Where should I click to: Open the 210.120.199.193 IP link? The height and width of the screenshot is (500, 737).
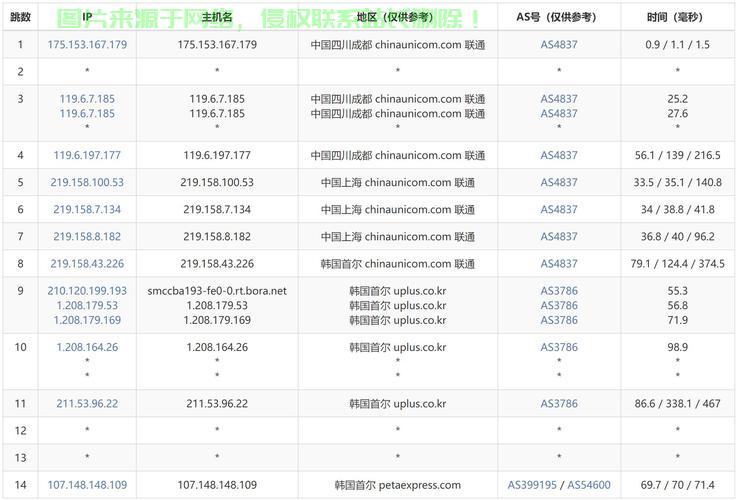[87, 291]
